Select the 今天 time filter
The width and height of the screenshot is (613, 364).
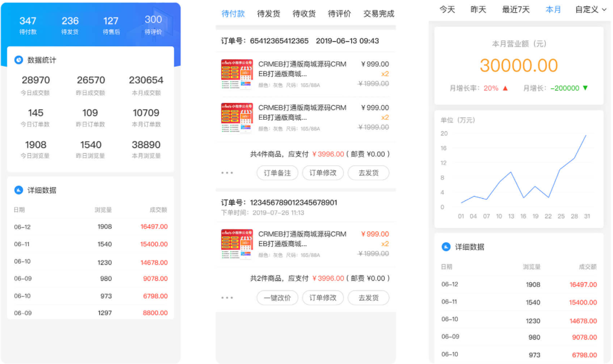(447, 10)
